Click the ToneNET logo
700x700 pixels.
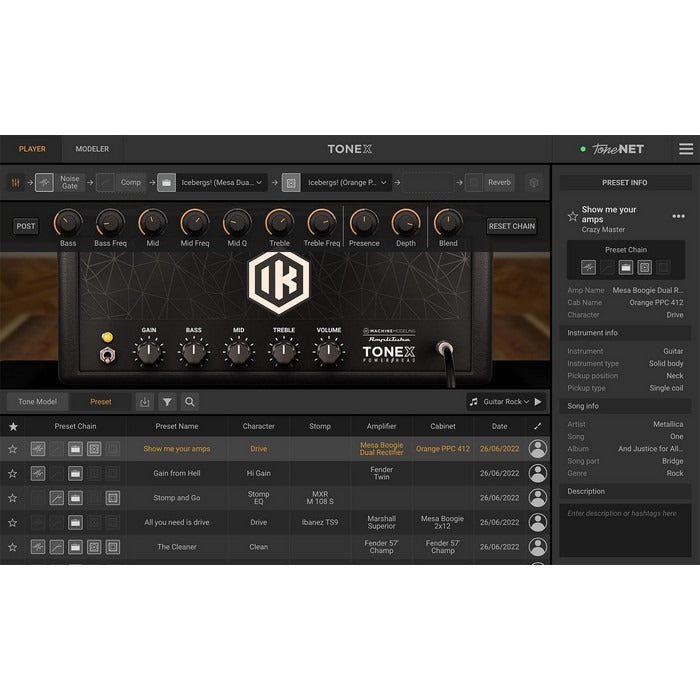coord(617,149)
